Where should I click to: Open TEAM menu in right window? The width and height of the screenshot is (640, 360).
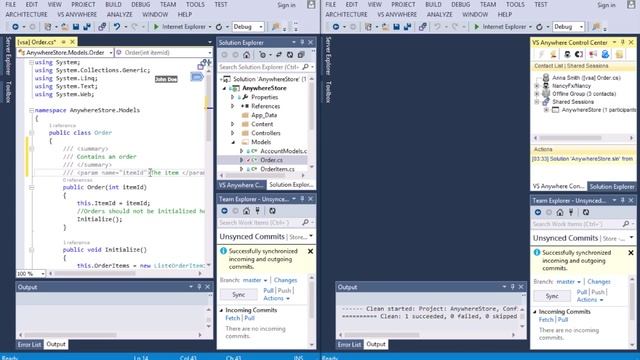tap(488, 4)
